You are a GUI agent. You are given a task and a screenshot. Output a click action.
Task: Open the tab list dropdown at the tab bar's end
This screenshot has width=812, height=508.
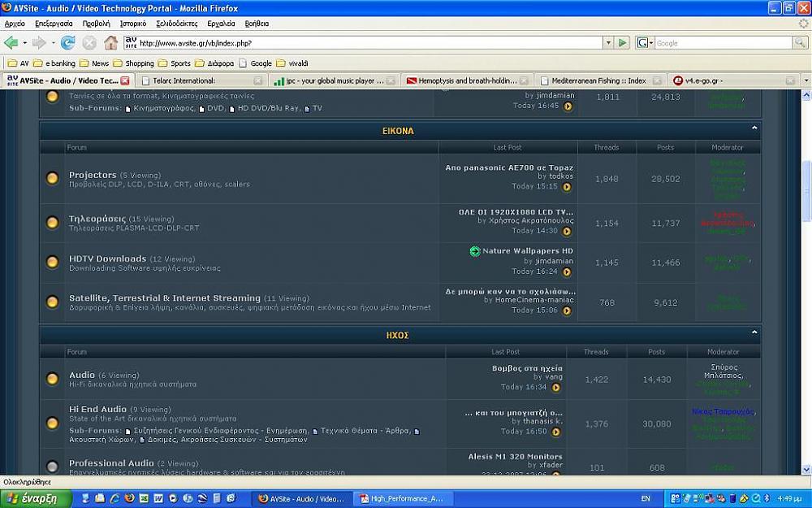806,80
